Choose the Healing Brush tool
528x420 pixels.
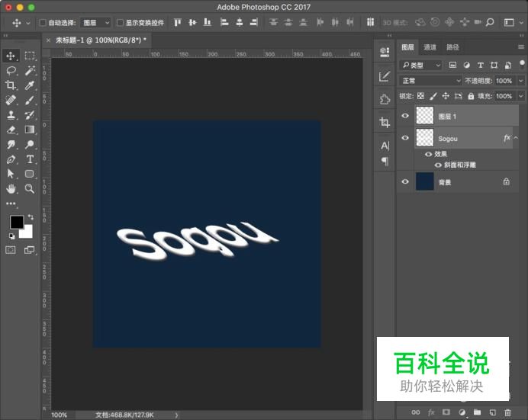pos(11,100)
